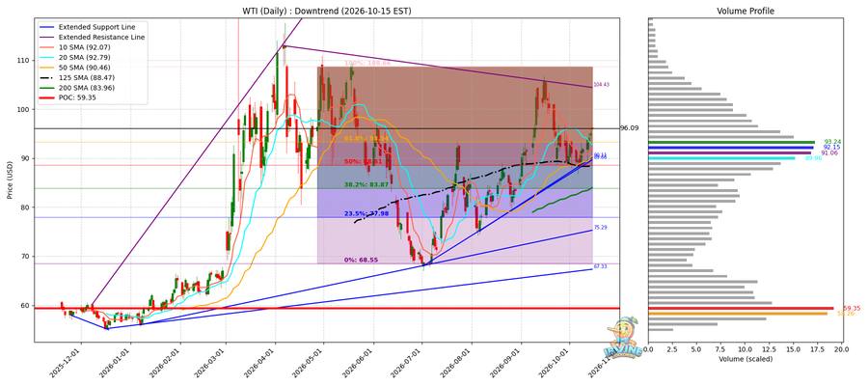
Task: Click the 91.06 volume profile label
Action: (828, 152)
